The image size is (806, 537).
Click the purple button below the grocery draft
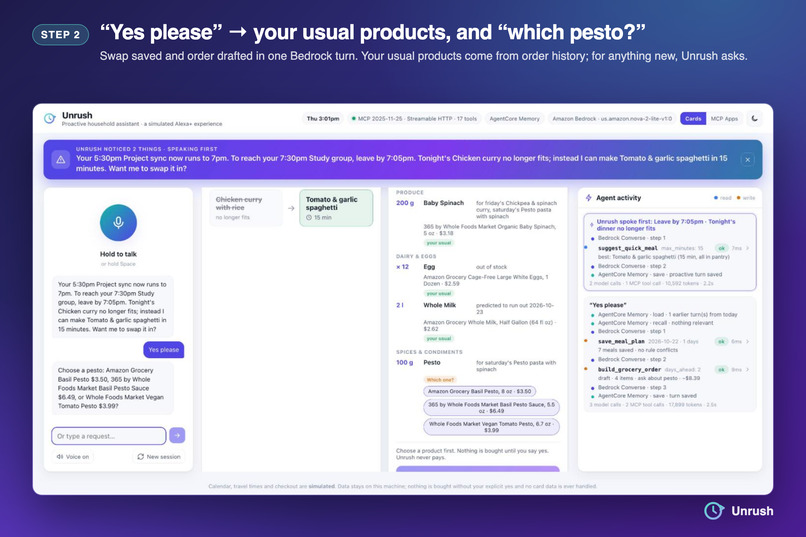[x=478, y=469]
